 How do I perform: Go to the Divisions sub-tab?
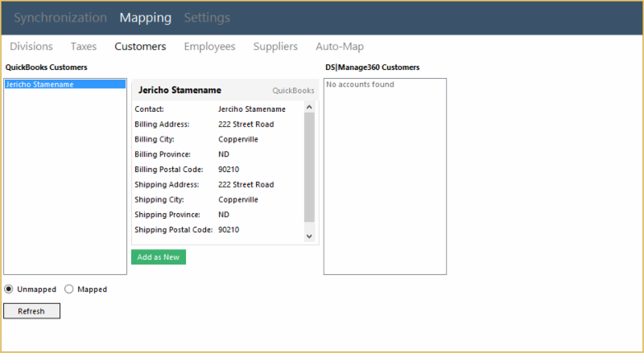31,47
